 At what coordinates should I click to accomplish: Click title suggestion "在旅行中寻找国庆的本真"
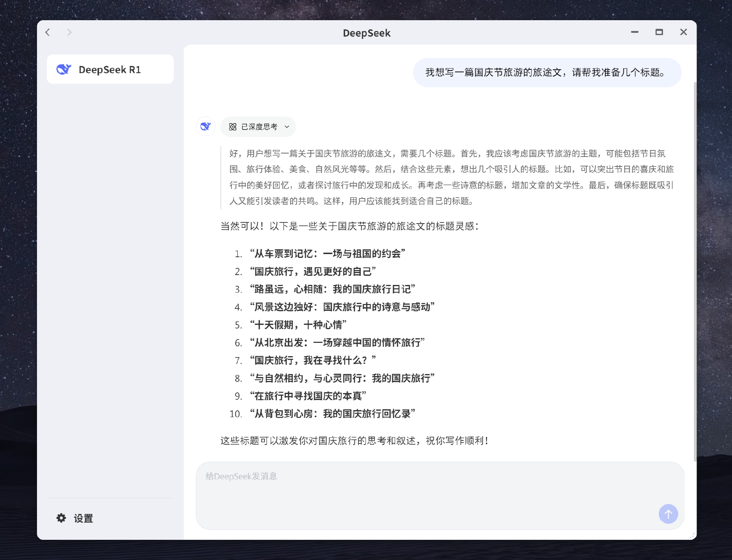point(308,396)
